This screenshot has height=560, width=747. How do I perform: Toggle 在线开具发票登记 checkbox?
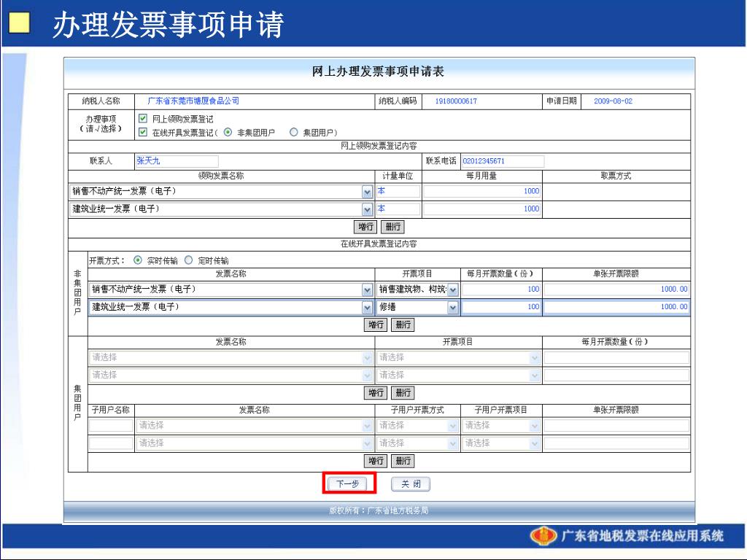pyautogui.click(x=142, y=132)
